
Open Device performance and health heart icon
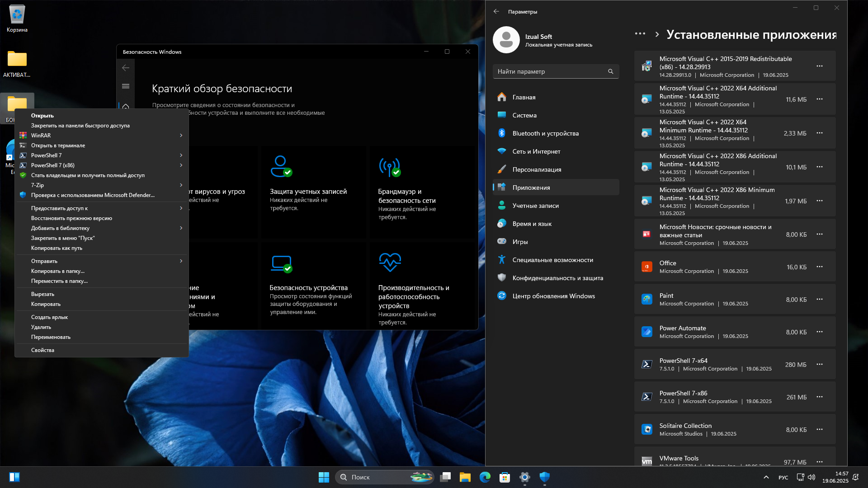click(x=390, y=262)
